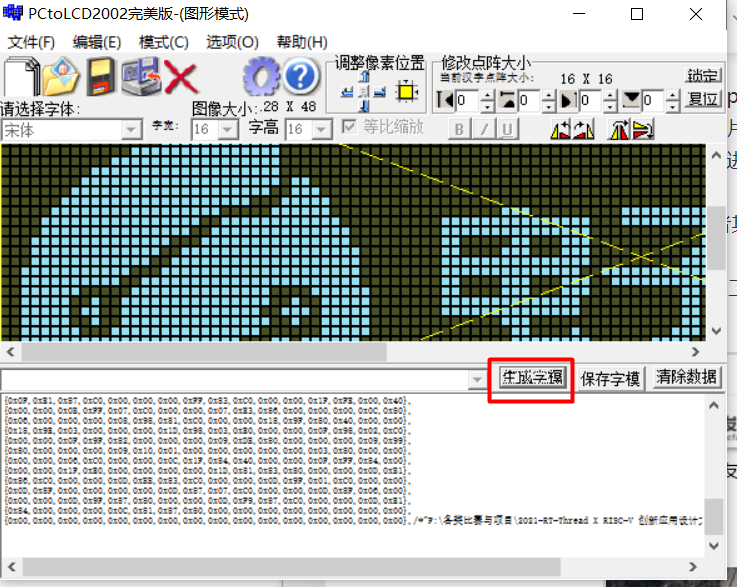Open settings via blue gear icon
The width and height of the screenshot is (737, 587).
pyautogui.click(x=261, y=76)
